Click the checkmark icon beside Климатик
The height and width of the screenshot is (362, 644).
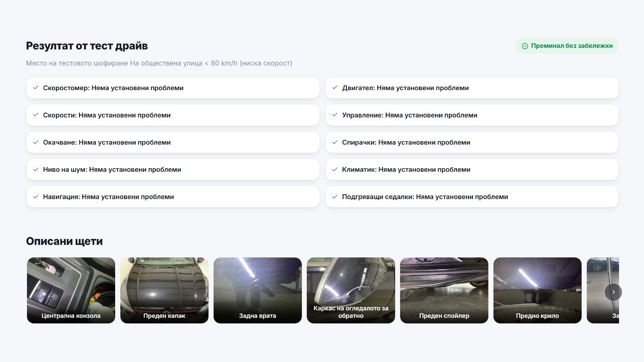(335, 169)
